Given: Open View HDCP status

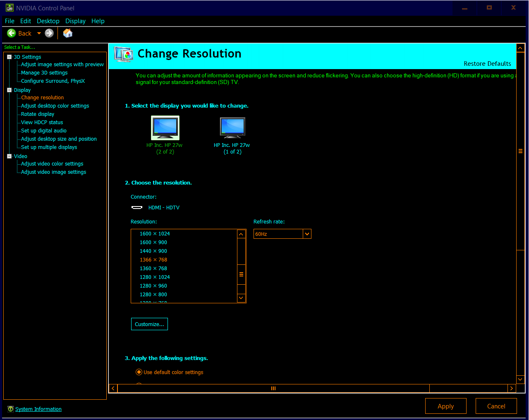Looking at the screenshot, I should (x=42, y=122).
